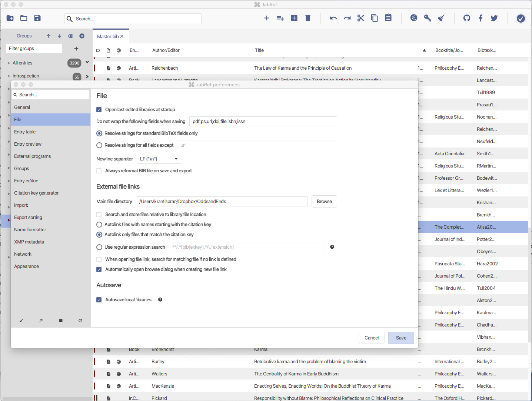Sort the table by Title column arrow
The width and height of the screenshot is (532, 401).
(424, 50)
